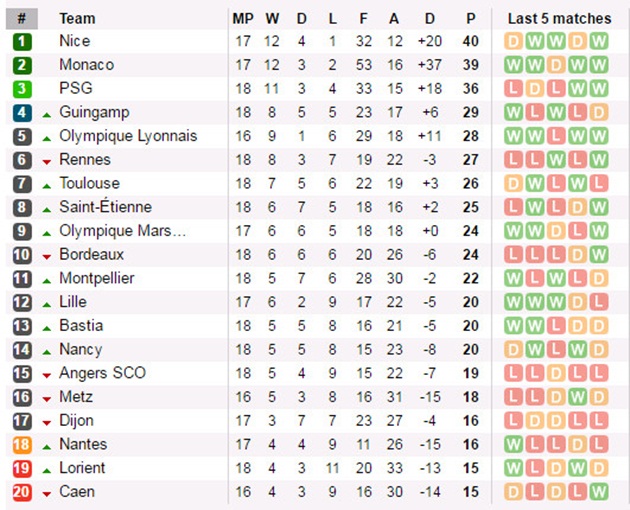Image resolution: width=630 pixels, height=510 pixels.
Task: Click the blue rank 4 badge
Action: (22, 112)
